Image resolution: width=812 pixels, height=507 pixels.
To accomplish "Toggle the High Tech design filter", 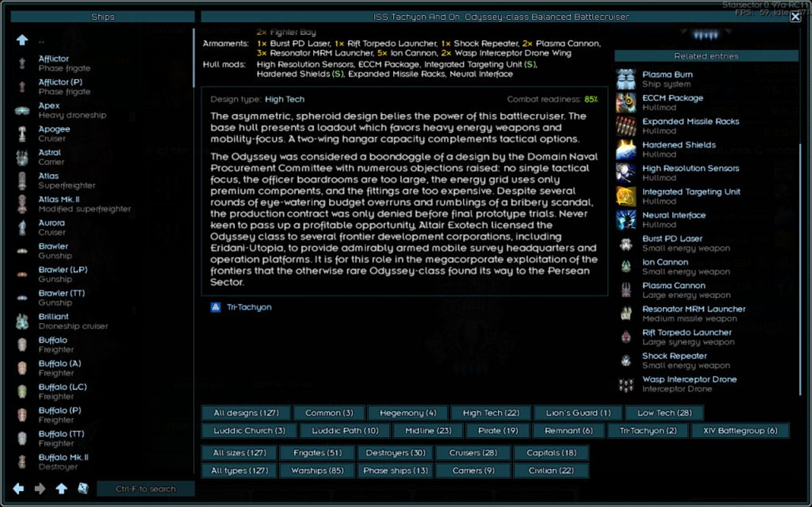I will [x=491, y=413].
